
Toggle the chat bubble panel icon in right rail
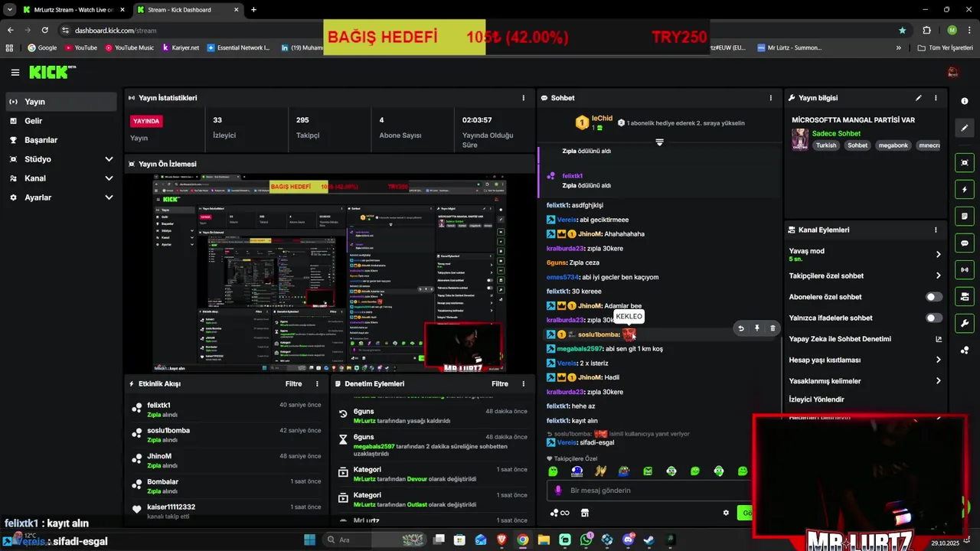[965, 243]
